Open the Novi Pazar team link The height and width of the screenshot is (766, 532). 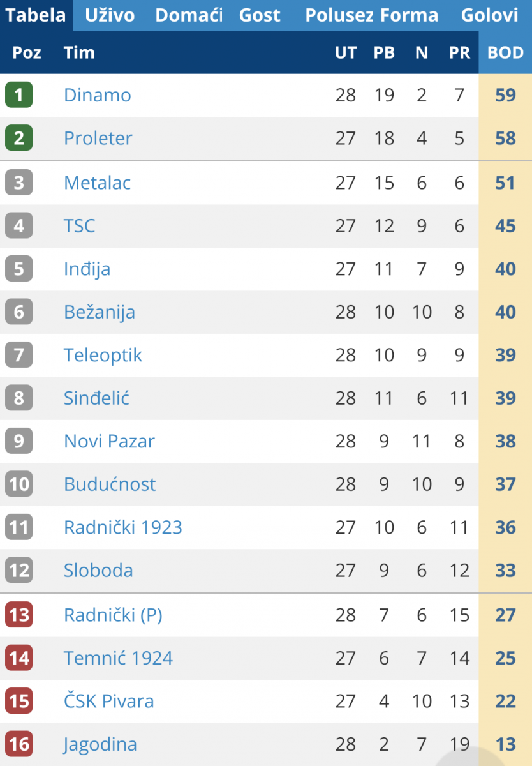[x=109, y=441]
